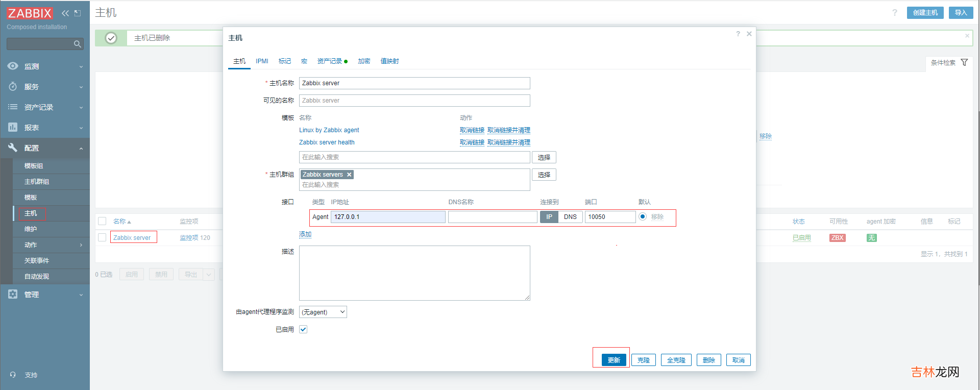This screenshot has height=390, width=980.
Task: Click the Zabbix logo
Action: coord(30,13)
